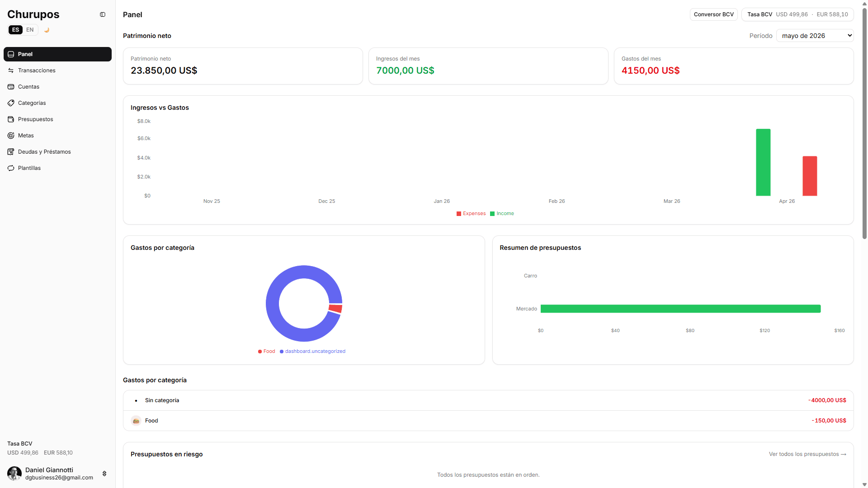The width and height of the screenshot is (868, 488).
Task: Click the Presupuestos wallet icon
Action: click(11, 119)
